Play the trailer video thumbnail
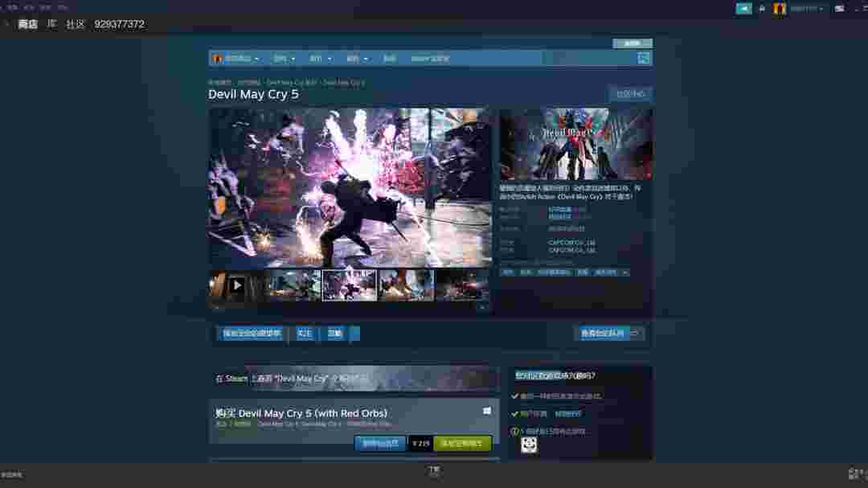Image resolution: width=868 pixels, height=488 pixels. point(236,285)
